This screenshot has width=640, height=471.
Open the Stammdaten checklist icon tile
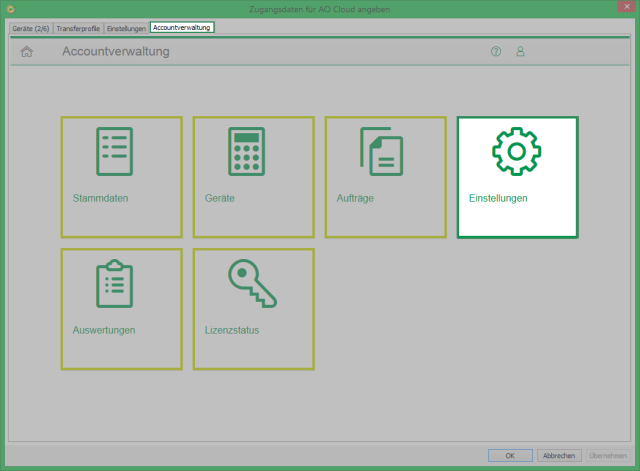[114, 152]
